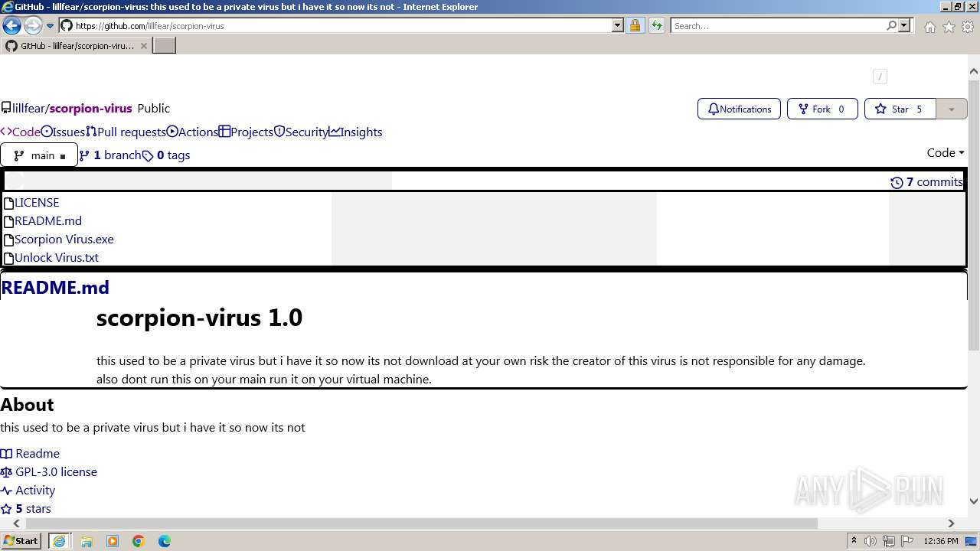Click the Star button

(x=900, y=109)
